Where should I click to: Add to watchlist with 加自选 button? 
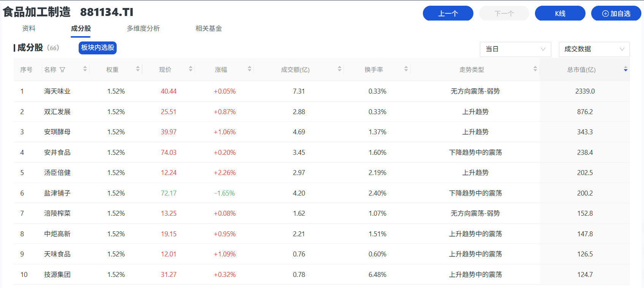[x=616, y=13]
